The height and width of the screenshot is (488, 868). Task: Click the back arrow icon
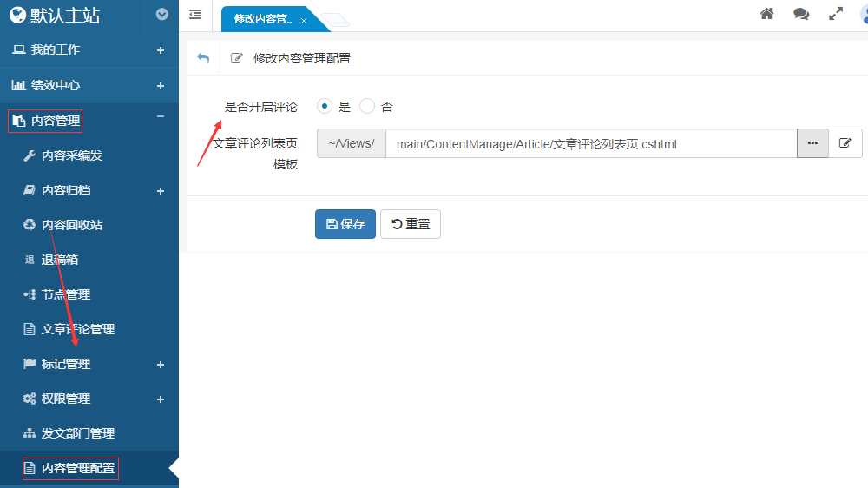(x=203, y=58)
